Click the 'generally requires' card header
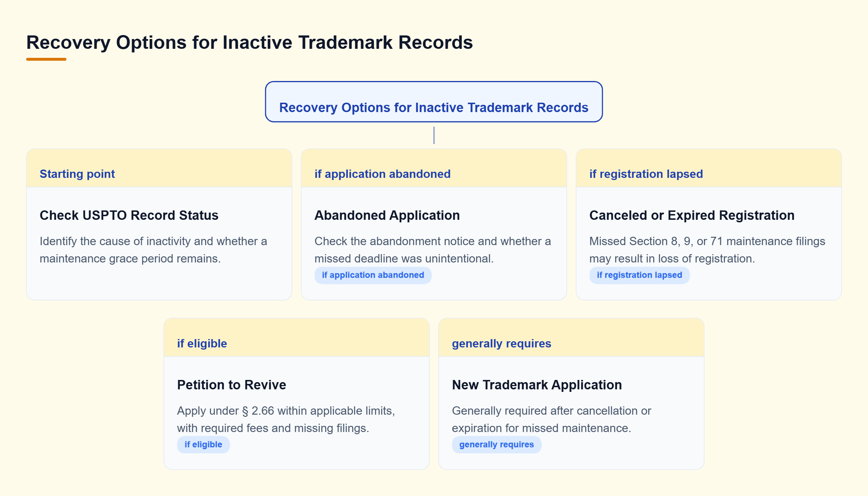 tap(571, 337)
